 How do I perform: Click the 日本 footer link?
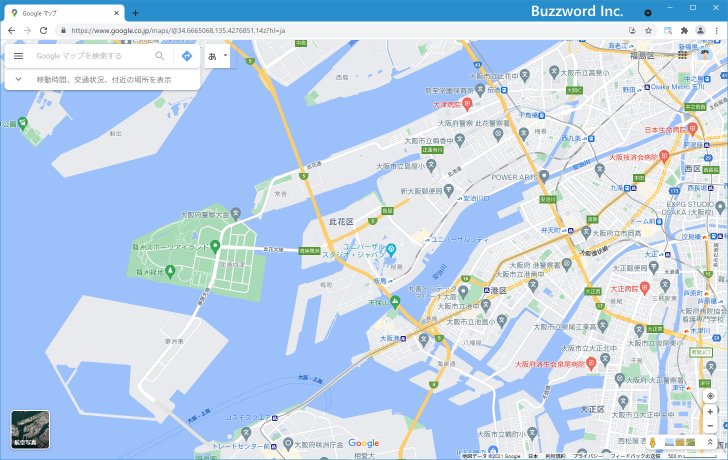533,456
